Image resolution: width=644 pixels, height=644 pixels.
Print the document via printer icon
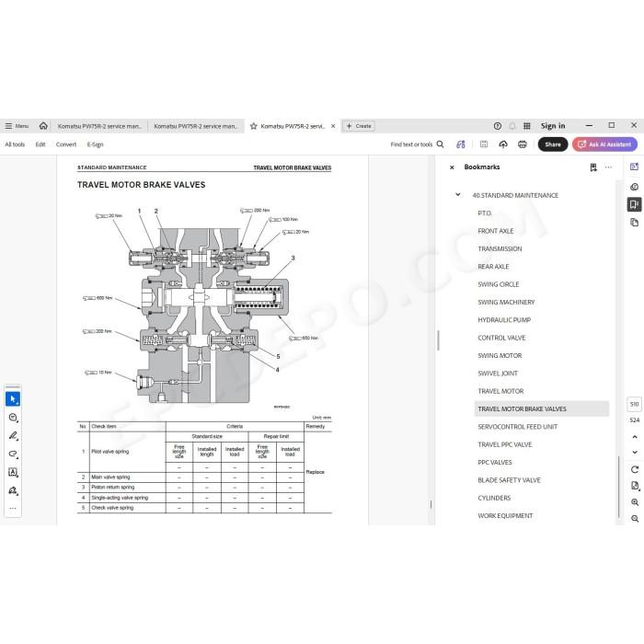[x=523, y=144]
